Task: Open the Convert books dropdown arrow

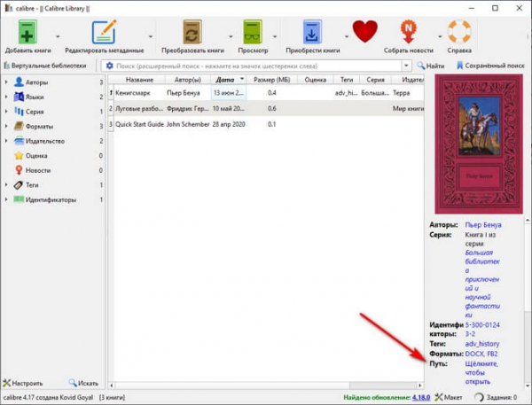Action: coord(231,36)
